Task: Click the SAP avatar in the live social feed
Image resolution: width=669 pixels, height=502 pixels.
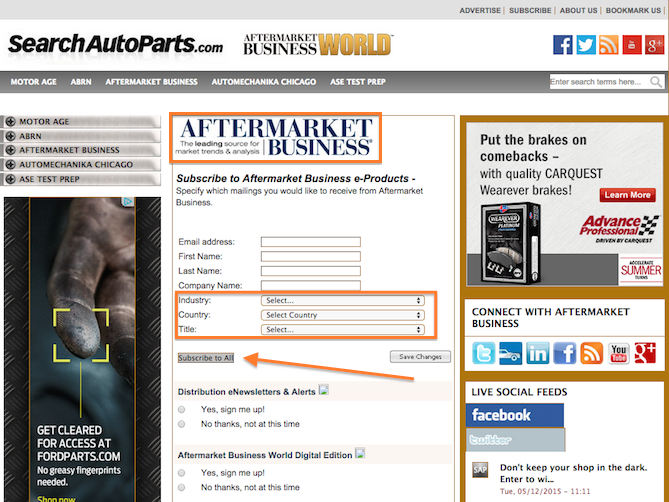Action: (x=480, y=470)
